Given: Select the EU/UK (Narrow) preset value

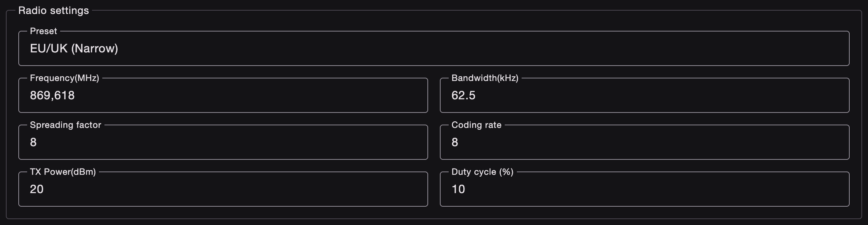Looking at the screenshot, I should point(74,48).
